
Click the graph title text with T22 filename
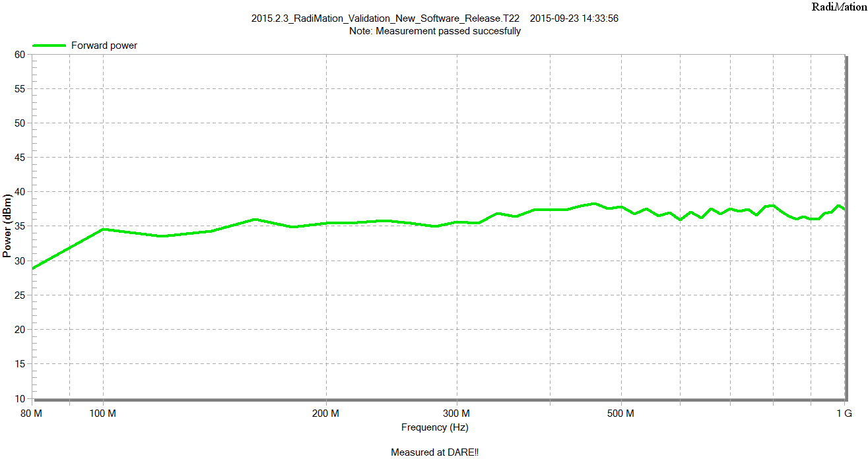(385, 18)
